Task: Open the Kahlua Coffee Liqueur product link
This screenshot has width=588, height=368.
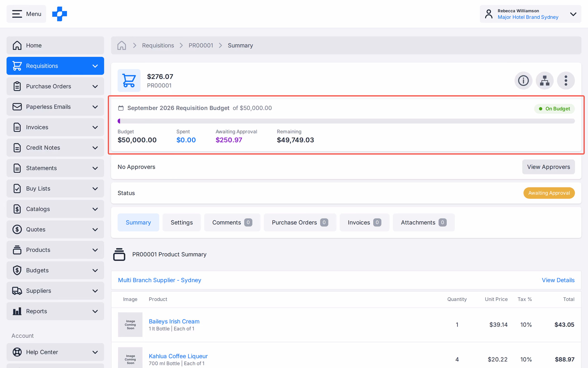Action: point(178,356)
